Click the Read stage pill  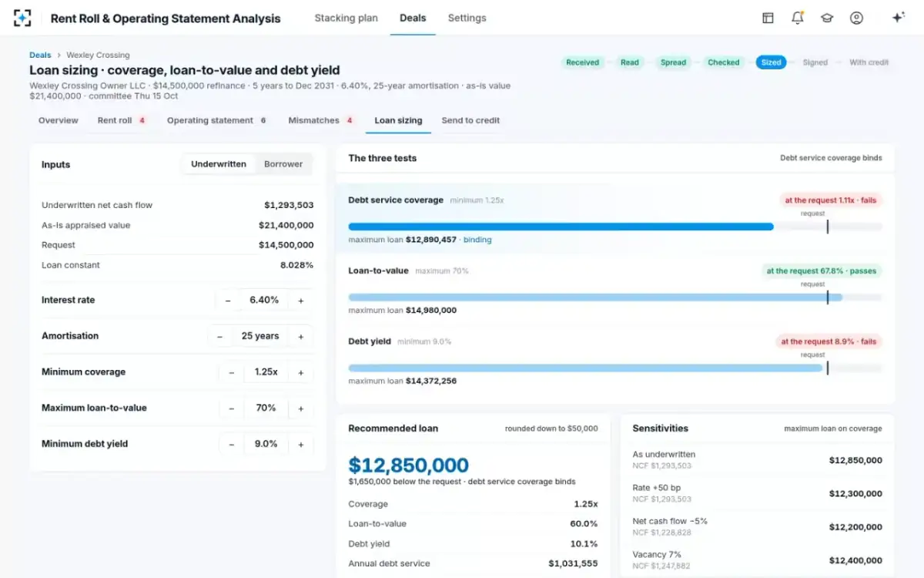pyautogui.click(x=630, y=62)
